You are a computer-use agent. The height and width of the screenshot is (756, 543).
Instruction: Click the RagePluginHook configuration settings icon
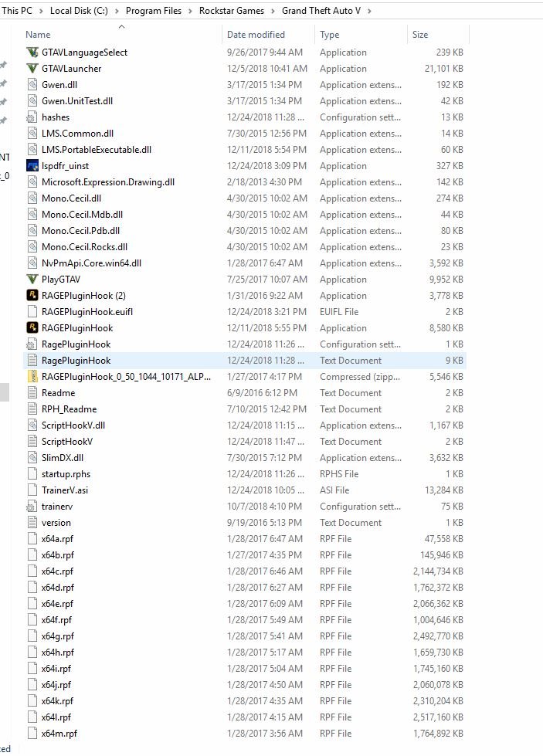pyautogui.click(x=32, y=344)
